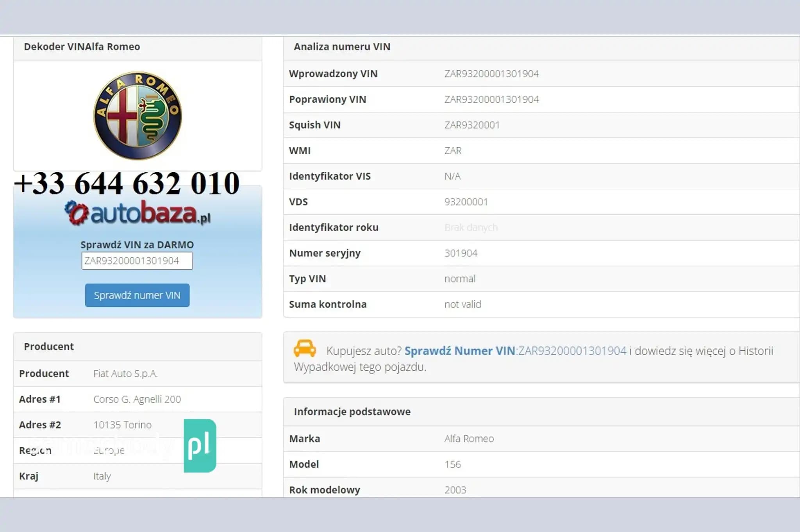Click the orange car icon
This screenshot has width=800, height=532.
pos(305,348)
